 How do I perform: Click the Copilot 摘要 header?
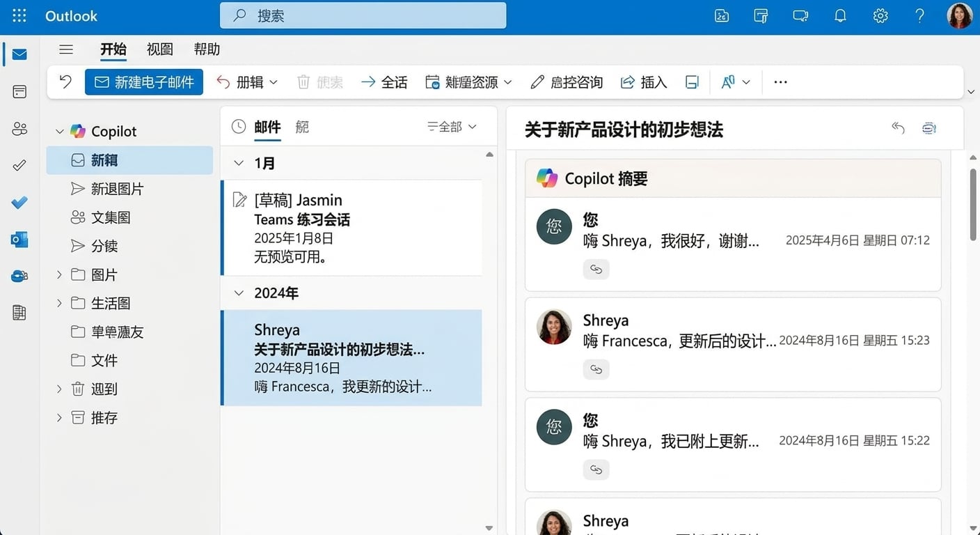(x=733, y=178)
